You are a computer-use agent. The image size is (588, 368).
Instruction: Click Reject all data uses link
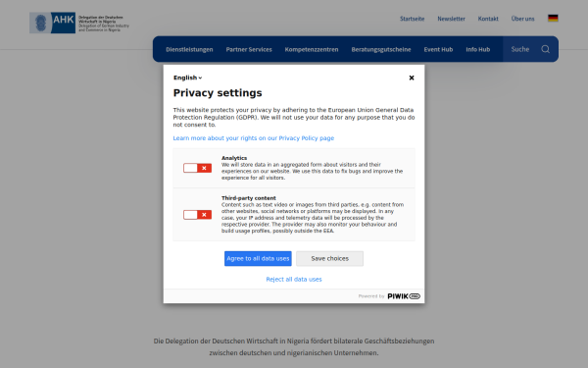point(294,280)
